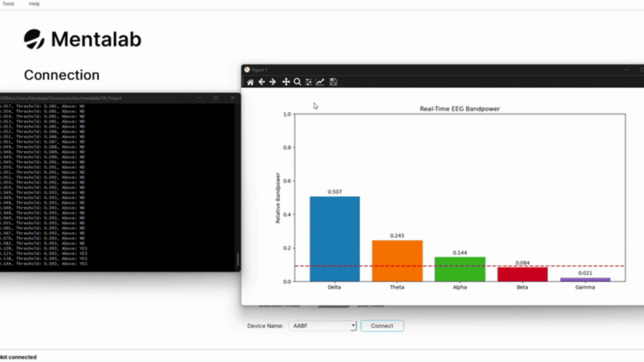This screenshot has width=644, height=362.
Task: Click the orange Theta bar
Action: pos(397,261)
